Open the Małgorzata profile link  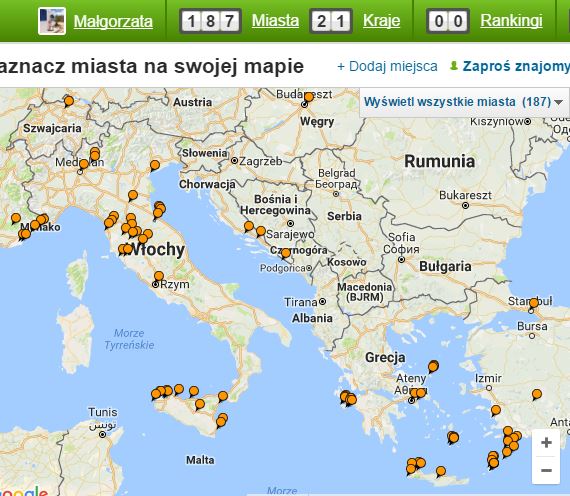coord(113,21)
